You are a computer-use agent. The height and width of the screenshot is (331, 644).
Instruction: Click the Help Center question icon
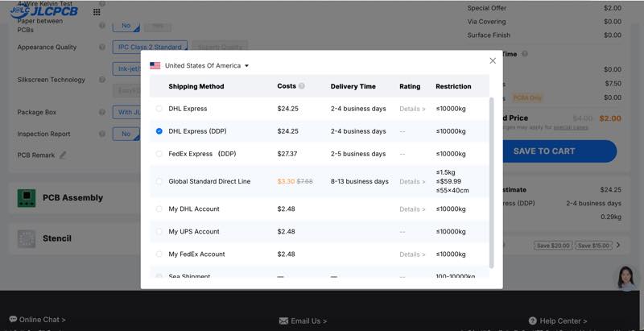(533, 321)
